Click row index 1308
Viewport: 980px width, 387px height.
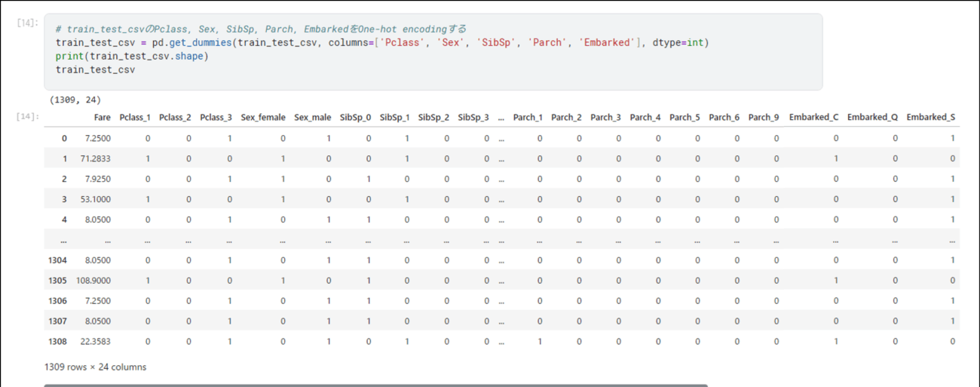click(57, 341)
